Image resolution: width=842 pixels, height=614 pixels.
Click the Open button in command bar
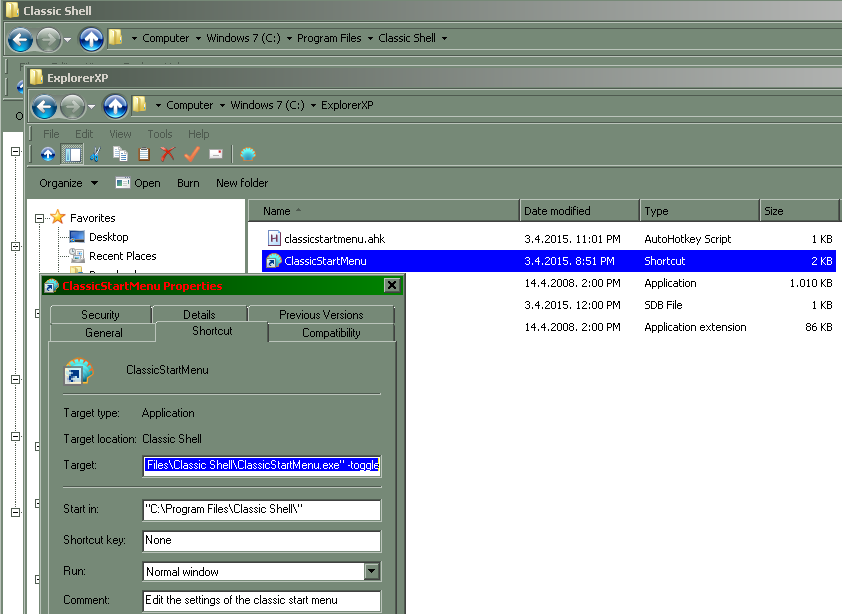(138, 183)
